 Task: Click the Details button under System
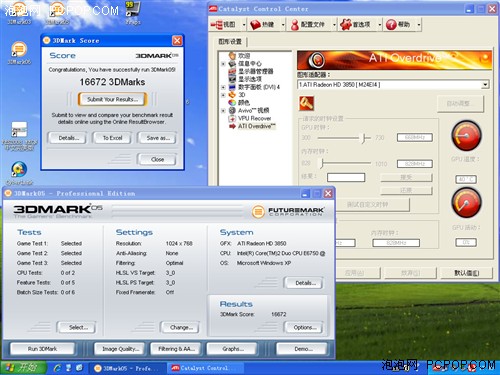305,283
